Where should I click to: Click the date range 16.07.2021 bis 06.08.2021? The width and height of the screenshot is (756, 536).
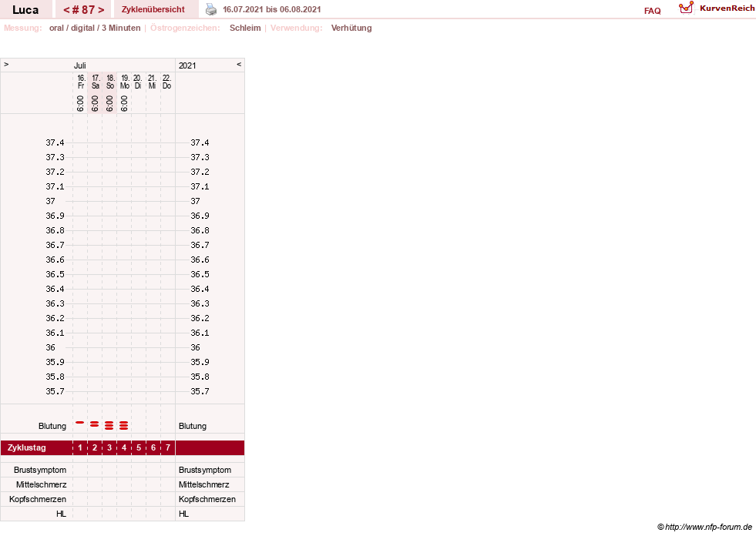[x=271, y=9]
